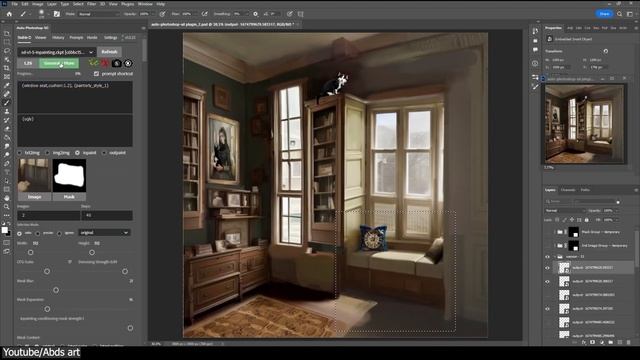Screen dimensions: 640x360
Task: Open the File menu
Action: coord(15,4)
